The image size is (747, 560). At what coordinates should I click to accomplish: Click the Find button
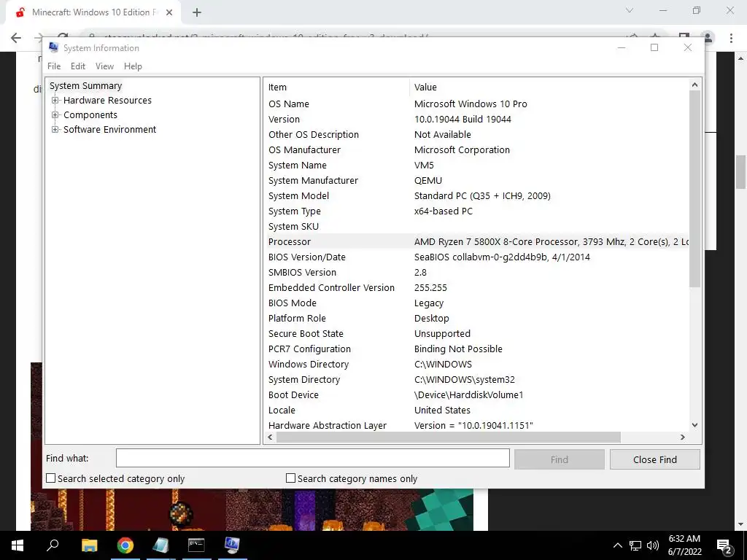[560, 459]
